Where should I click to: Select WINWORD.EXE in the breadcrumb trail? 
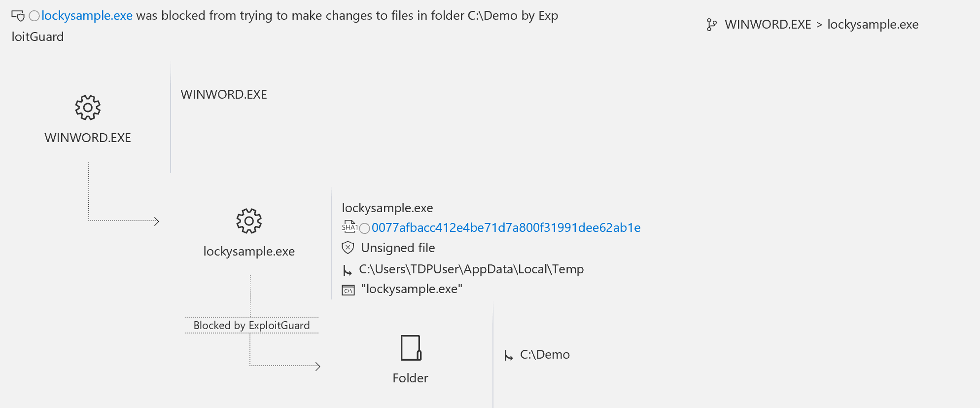click(767, 24)
